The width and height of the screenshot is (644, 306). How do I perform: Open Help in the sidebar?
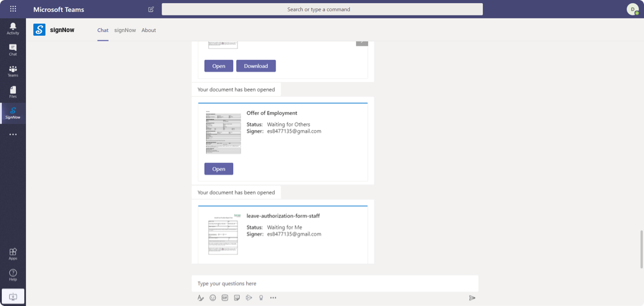13,275
